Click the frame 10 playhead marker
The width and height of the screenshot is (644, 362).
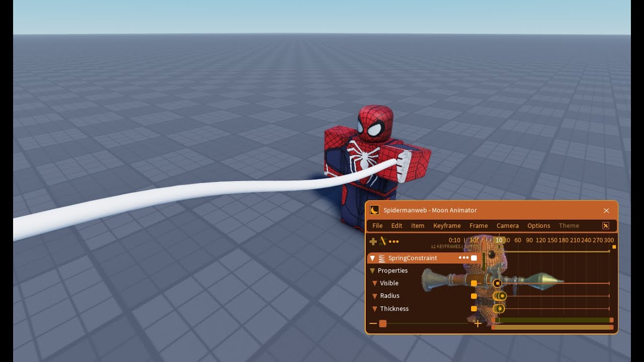pyautogui.click(x=499, y=240)
